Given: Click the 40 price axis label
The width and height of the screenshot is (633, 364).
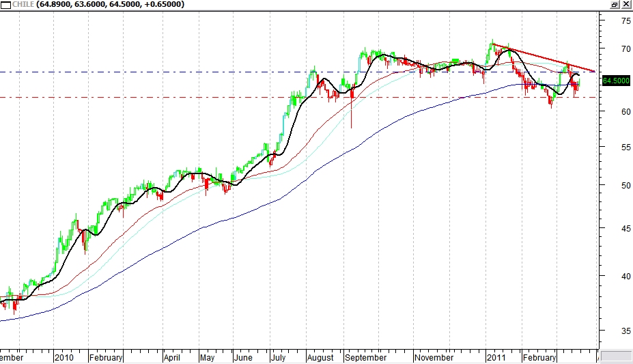Looking at the screenshot, I should [625, 277].
